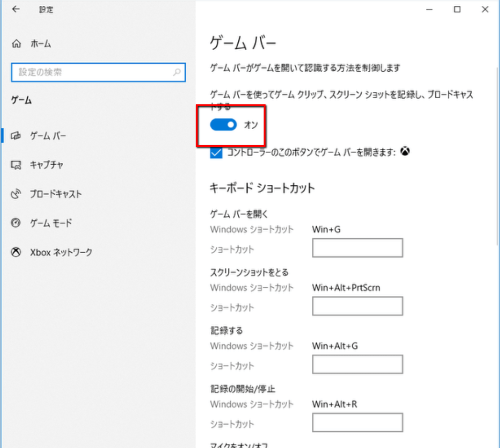This screenshot has width=500, height=448.
Task: Click the 記録する shortcut input field
Action: (357, 364)
